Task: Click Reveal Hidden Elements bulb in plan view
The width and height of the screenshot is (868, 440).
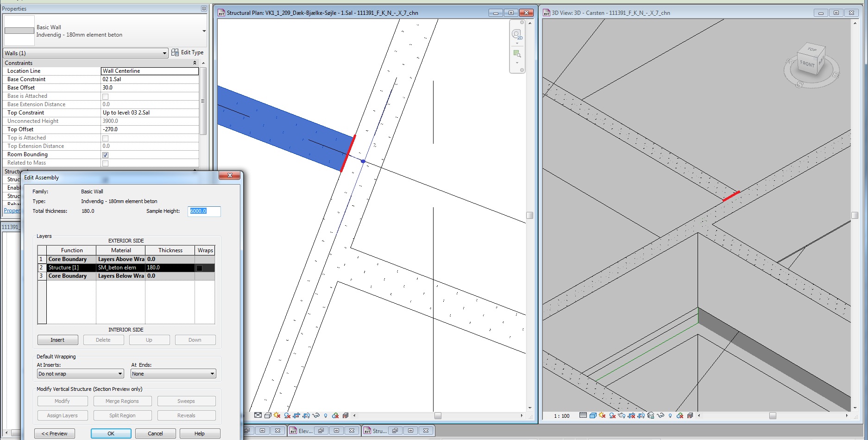Action: pos(326,415)
